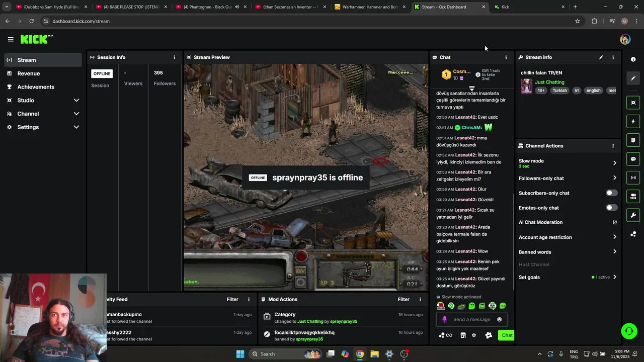644x362 pixels.
Task: Open Revenue in the sidebar
Action: point(43,73)
